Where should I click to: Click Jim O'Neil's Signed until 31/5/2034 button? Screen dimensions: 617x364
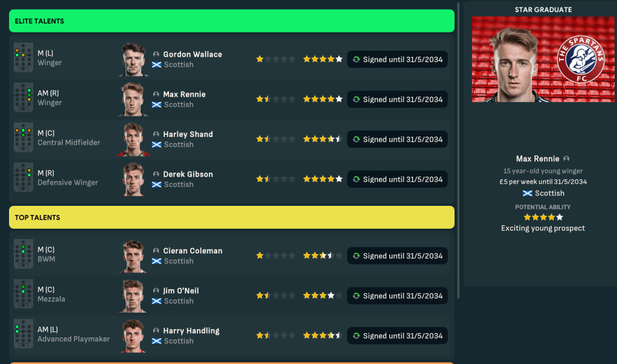click(x=397, y=296)
